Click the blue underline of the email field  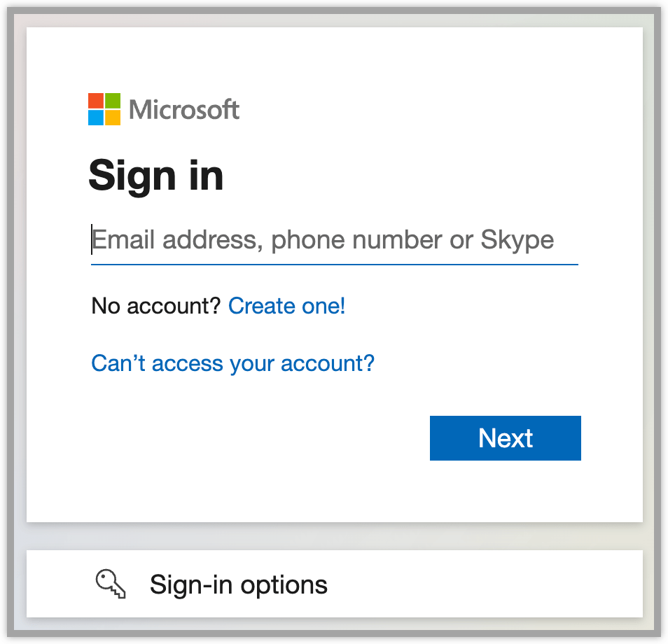pyautogui.click(x=334, y=265)
